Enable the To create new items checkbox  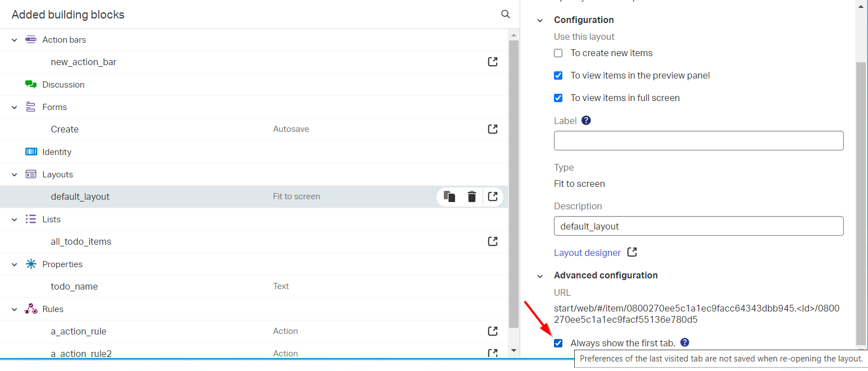point(558,53)
